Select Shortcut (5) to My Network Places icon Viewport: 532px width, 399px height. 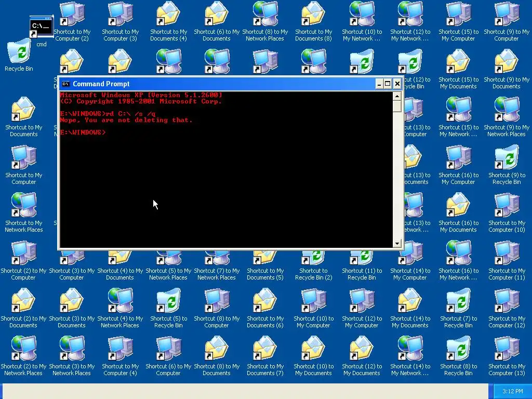point(168,259)
